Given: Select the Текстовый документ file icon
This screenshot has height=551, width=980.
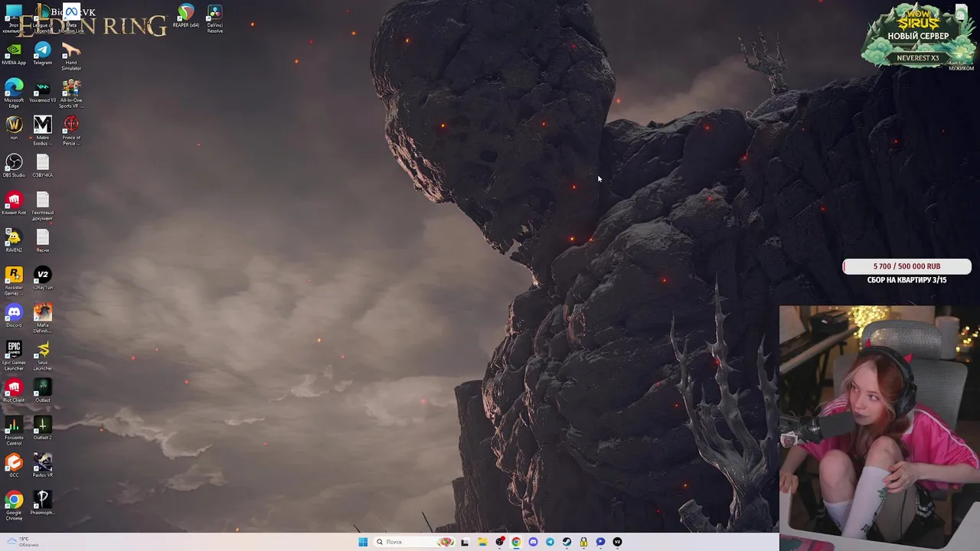Looking at the screenshot, I should [43, 206].
